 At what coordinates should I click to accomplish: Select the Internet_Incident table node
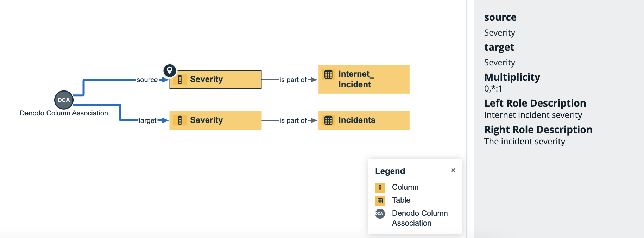[x=364, y=80]
